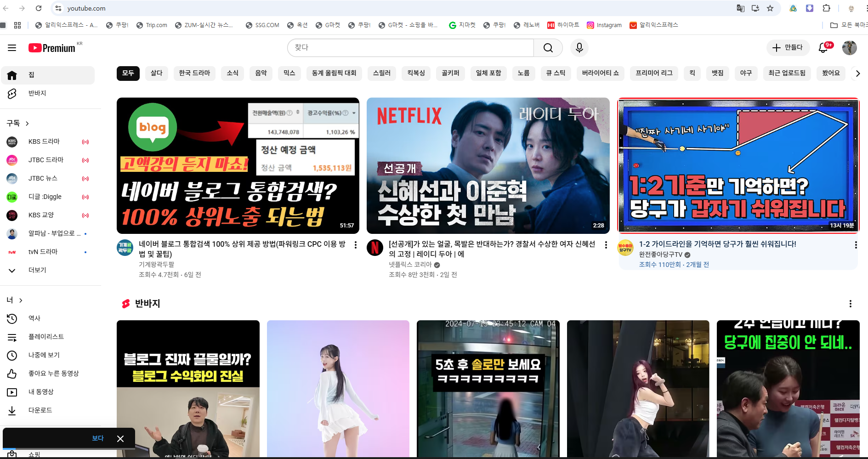The height and width of the screenshot is (459, 868).
Task: Reload the page in browser
Action: (x=39, y=8)
